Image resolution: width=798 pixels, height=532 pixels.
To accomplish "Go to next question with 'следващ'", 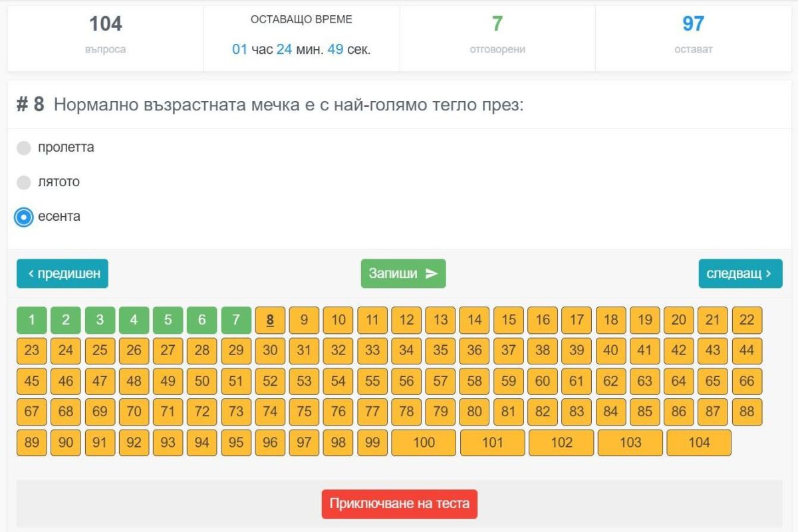I will pyautogui.click(x=740, y=273).
